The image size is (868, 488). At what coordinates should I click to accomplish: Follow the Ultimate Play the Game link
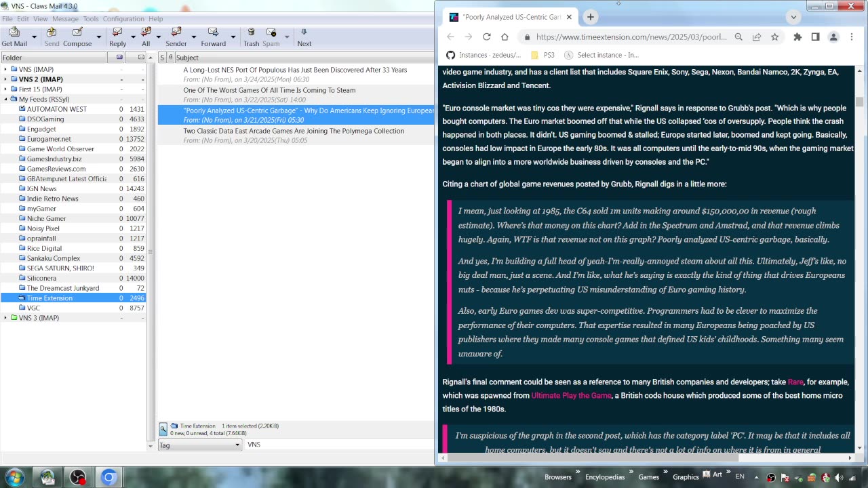click(572, 396)
